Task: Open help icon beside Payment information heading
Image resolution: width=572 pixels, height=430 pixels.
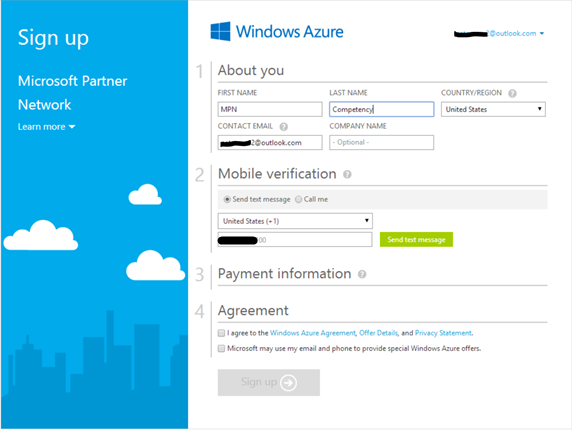Action: point(362,274)
